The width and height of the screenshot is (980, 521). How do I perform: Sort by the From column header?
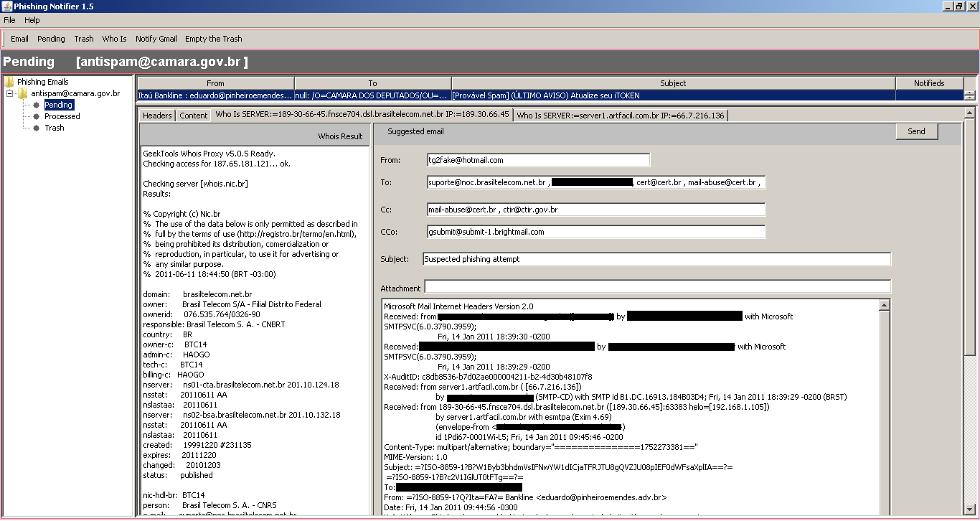pos(215,83)
